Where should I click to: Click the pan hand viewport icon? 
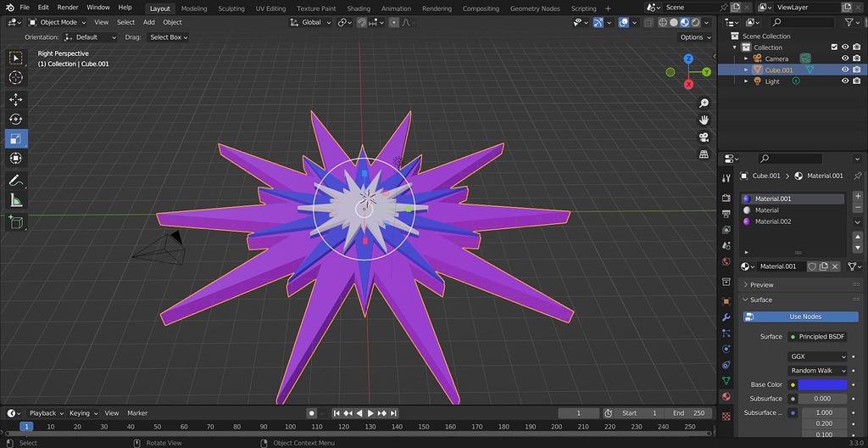(x=704, y=120)
